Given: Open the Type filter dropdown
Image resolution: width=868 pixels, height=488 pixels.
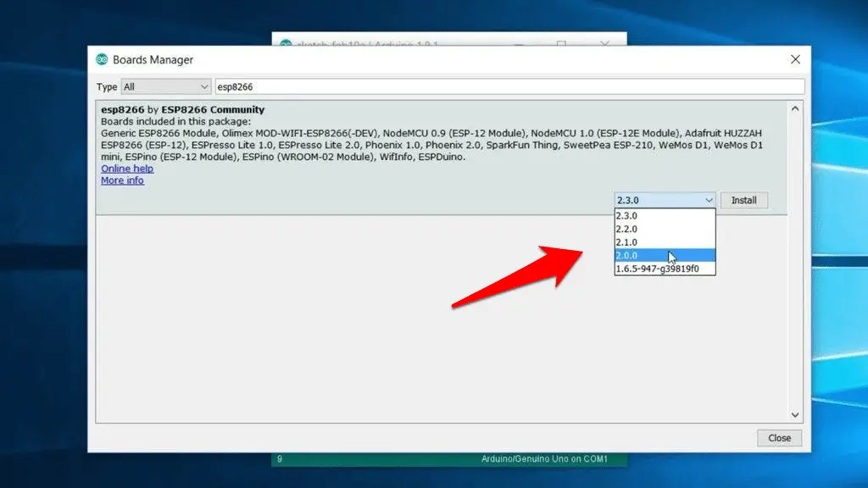Looking at the screenshot, I should 165,87.
